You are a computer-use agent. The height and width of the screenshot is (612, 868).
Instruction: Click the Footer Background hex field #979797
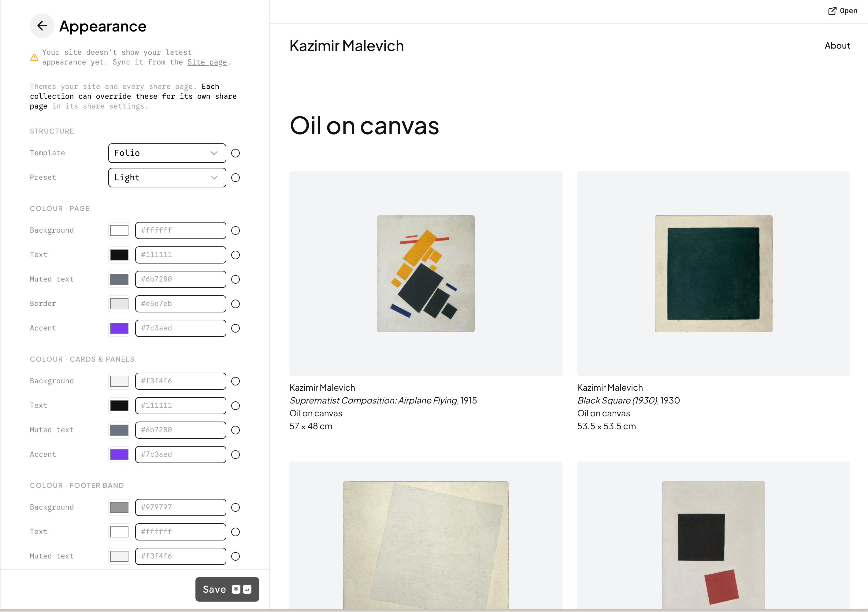point(181,507)
